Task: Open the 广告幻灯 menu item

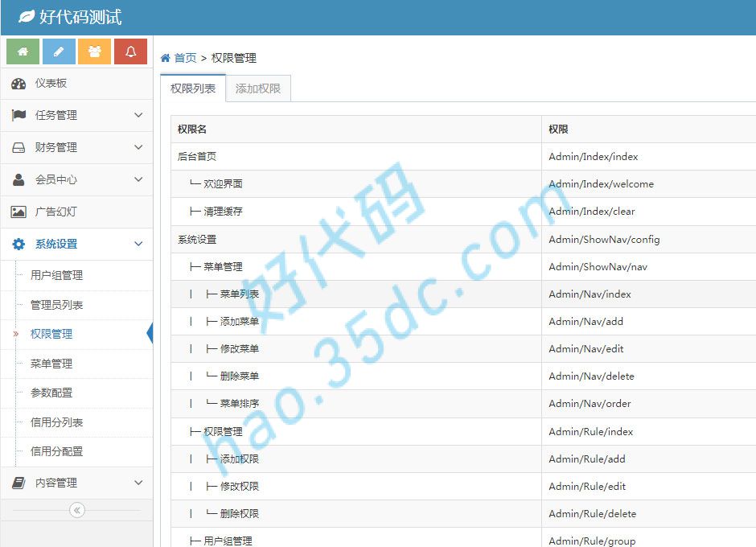Action: click(x=76, y=212)
